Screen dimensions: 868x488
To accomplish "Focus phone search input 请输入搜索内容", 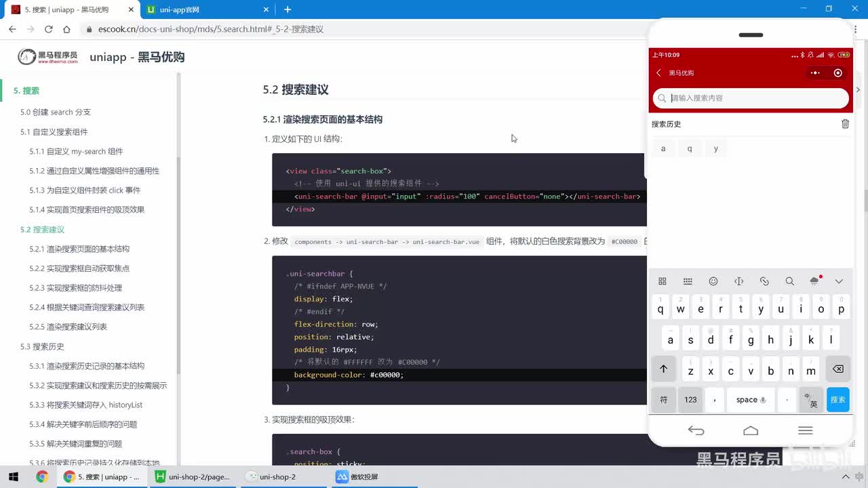I will [x=751, y=98].
